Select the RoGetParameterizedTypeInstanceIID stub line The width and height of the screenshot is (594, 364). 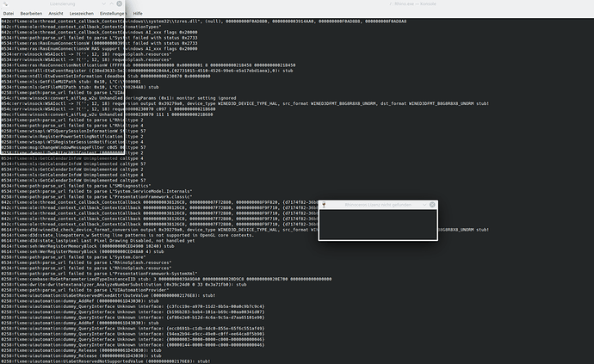[166, 279]
